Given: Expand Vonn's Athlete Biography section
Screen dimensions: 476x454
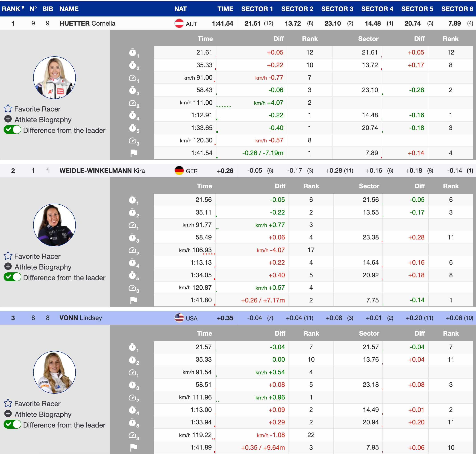Looking at the screenshot, I should tap(8, 413).
